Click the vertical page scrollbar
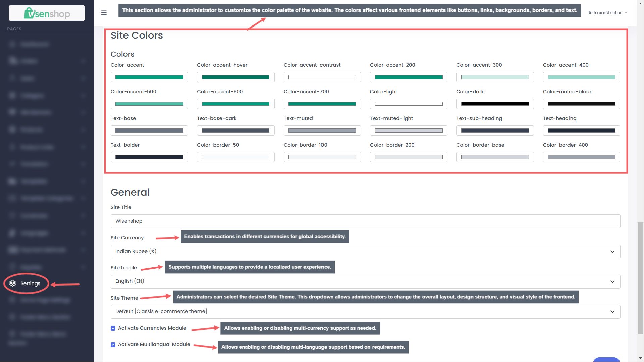 pos(640,278)
